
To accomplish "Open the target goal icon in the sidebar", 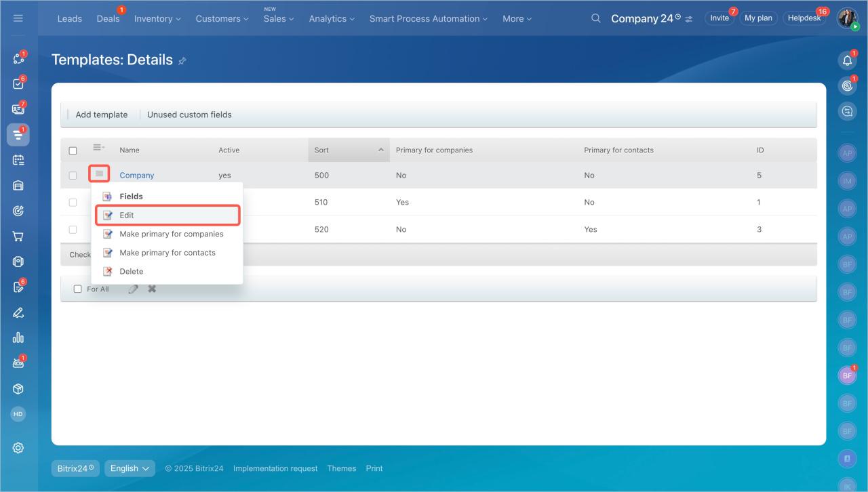I will pos(18,211).
